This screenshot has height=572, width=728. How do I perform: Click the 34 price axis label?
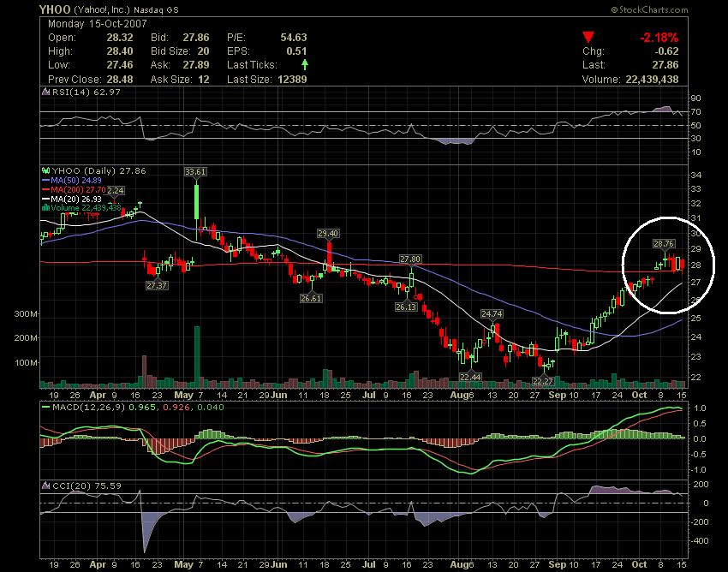[695, 175]
